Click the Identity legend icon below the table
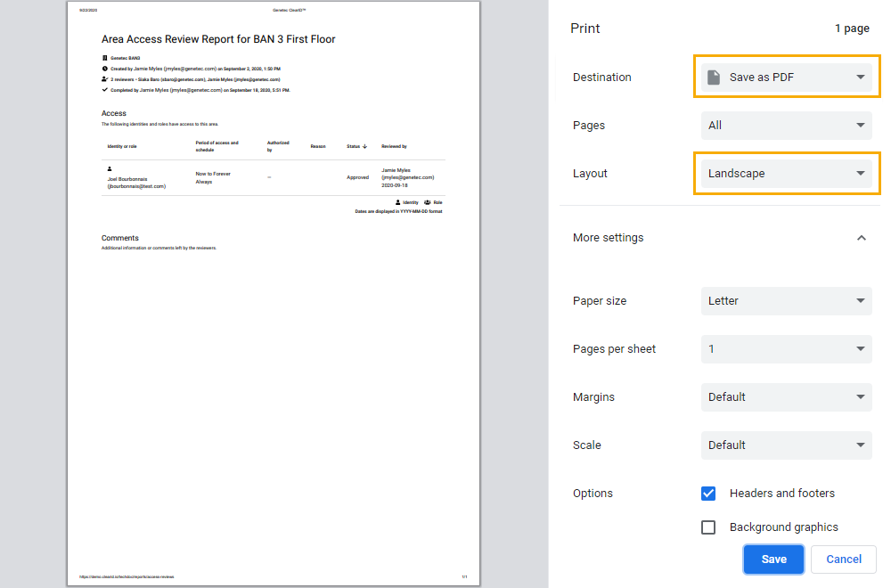The image size is (891, 588). [397, 202]
